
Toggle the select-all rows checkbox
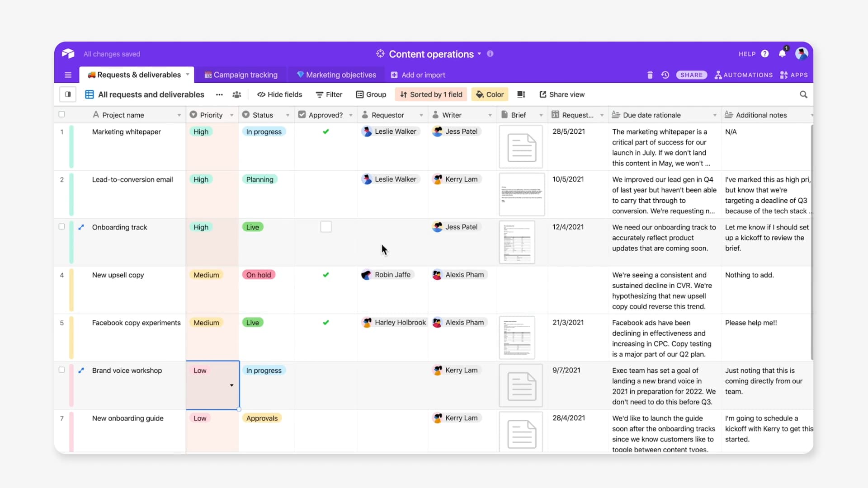coord(62,114)
